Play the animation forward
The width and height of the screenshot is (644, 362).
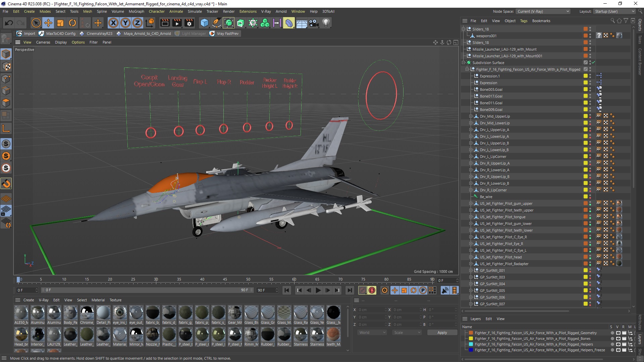coord(318,290)
